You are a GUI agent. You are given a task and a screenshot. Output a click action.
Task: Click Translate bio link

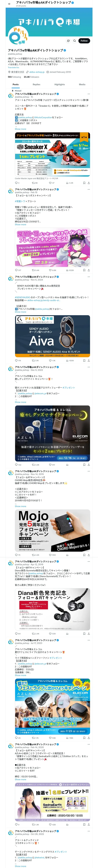pyautogui.click(x=14, y=67)
